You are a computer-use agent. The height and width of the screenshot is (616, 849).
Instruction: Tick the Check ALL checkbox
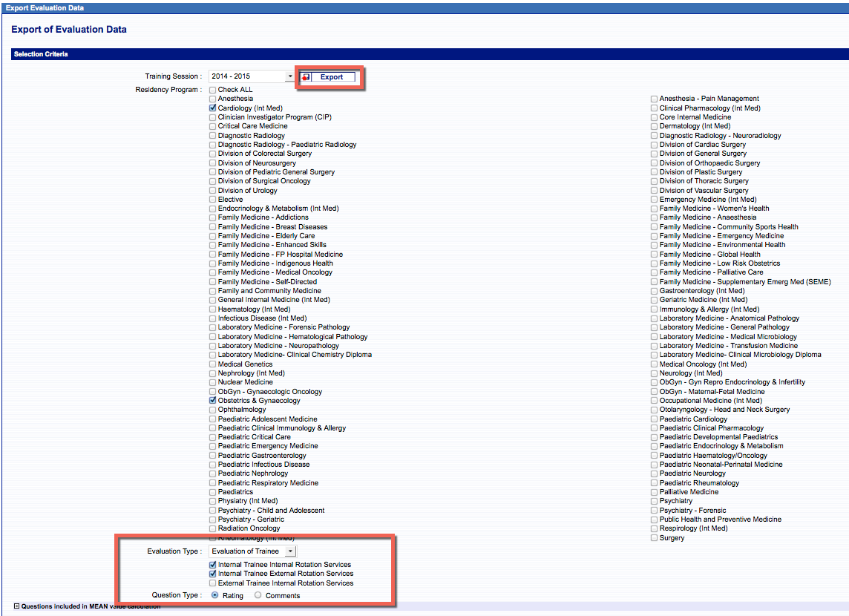tap(213, 90)
